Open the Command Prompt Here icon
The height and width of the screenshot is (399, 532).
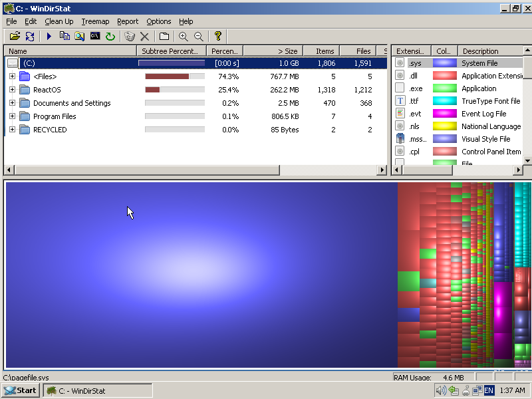95,36
